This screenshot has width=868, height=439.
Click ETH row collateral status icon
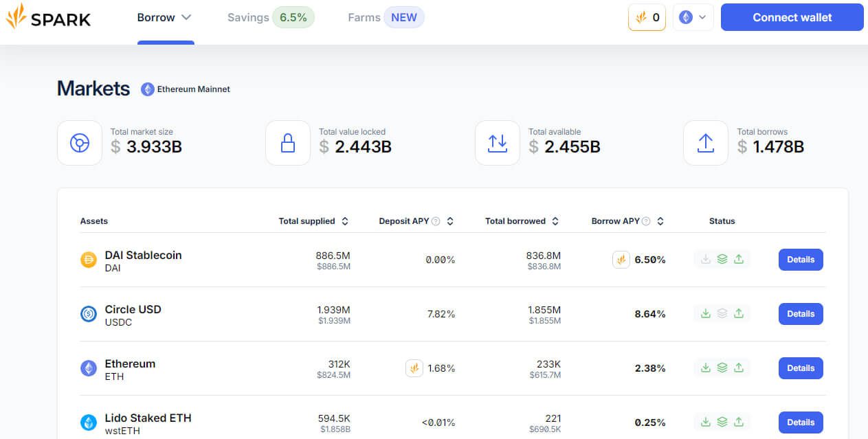pyautogui.click(x=722, y=368)
